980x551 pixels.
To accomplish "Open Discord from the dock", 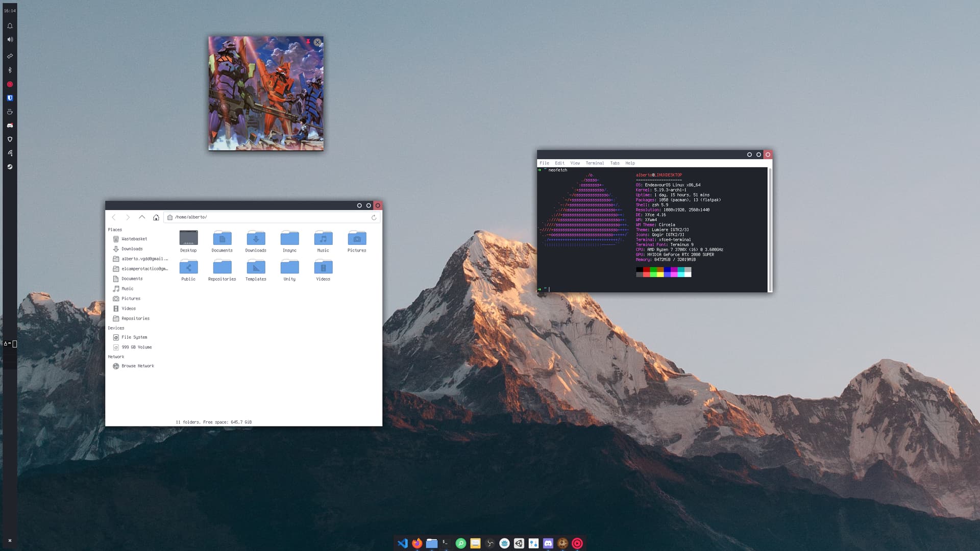I will (x=548, y=543).
